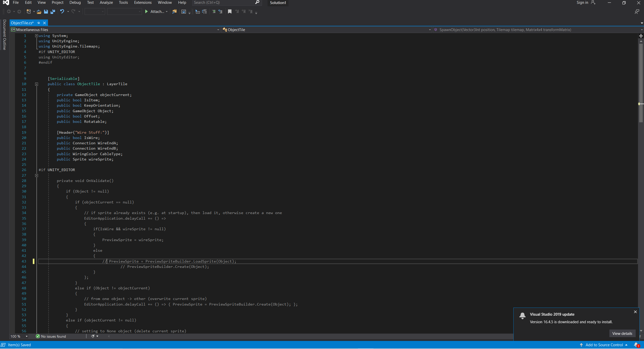Image resolution: width=644 pixels, height=349 pixels.
Task: Collapse the ObjectTile class region
Action: 36,84
